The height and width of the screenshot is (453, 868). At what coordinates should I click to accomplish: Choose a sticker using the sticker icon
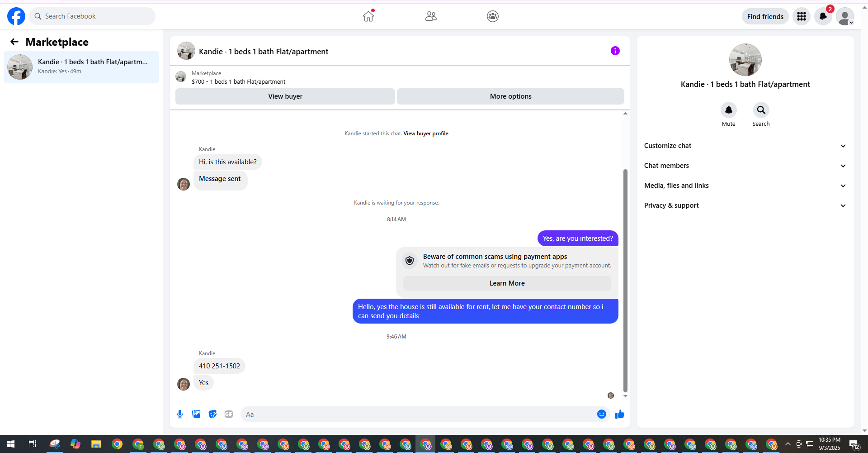pyautogui.click(x=212, y=414)
